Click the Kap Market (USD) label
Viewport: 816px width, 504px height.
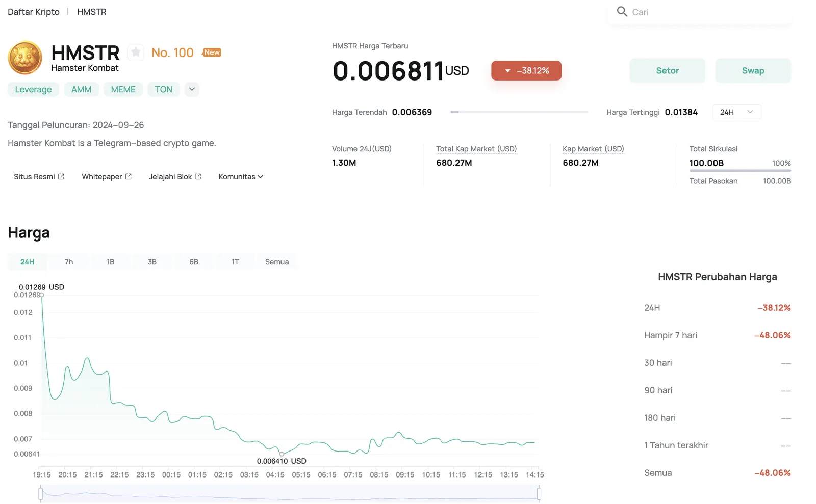[x=593, y=149]
